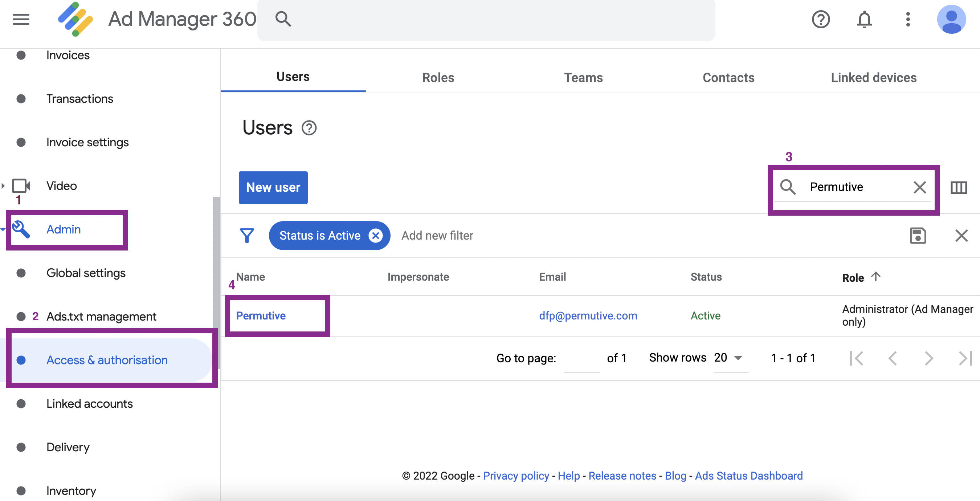Screen dimensions: 980x501
Task: Open Invoice settings in the sidebar
Action: point(87,142)
